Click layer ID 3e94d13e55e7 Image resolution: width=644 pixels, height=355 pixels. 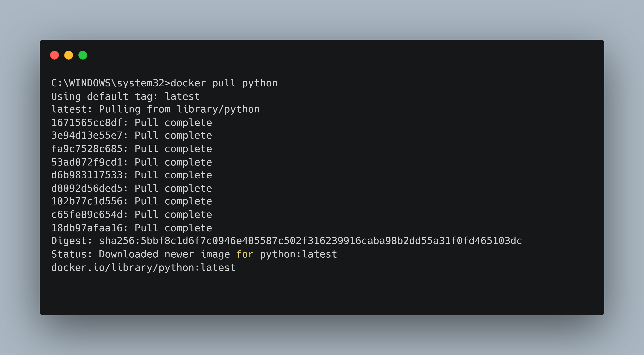point(87,135)
